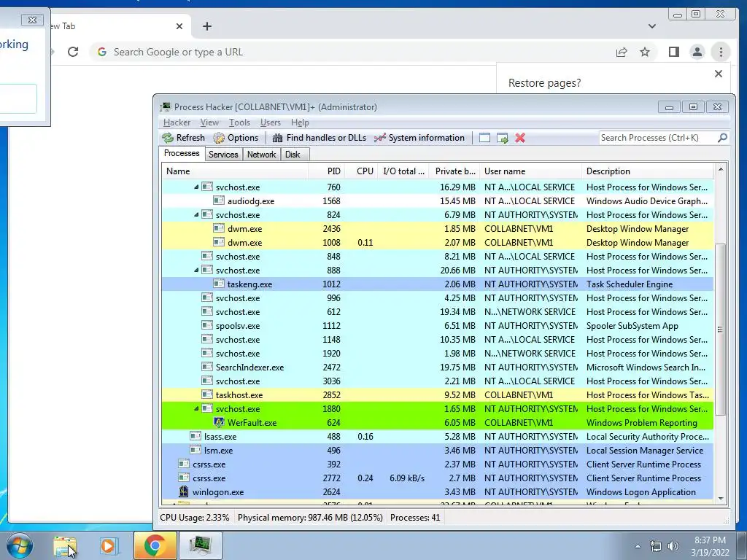The height and width of the screenshot is (560, 747).
Task: Click the find window toolbar icon
Action: [484, 138]
